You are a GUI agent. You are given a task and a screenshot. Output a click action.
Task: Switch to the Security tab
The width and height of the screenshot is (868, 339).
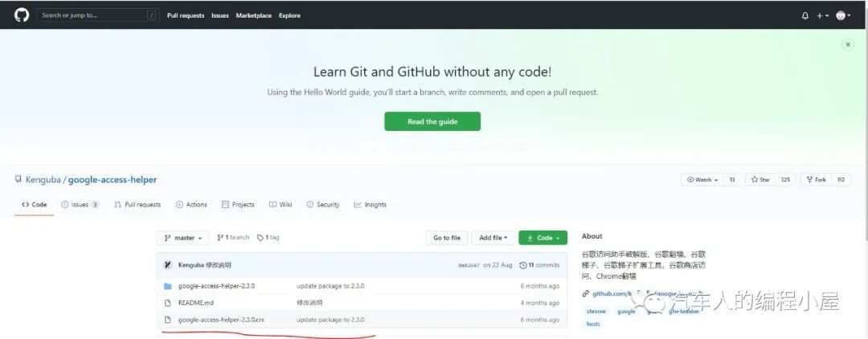pyautogui.click(x=323, y=205)
